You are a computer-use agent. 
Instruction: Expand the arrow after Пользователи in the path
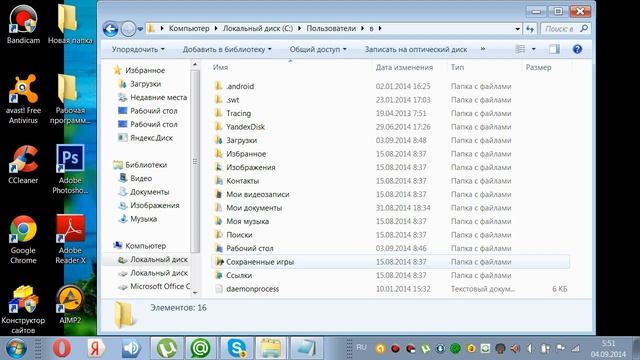click(x=362, y=29)
